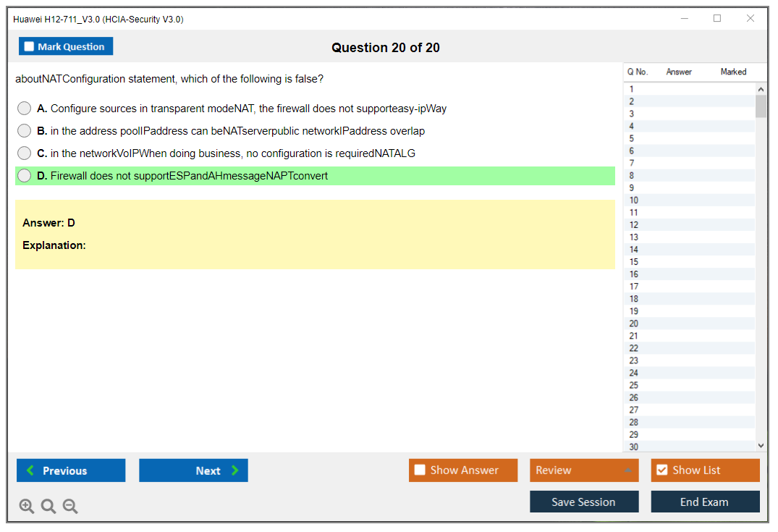Screen dimensions: 778x532
Task: Click the End Exam button
Action: (705, 502)
